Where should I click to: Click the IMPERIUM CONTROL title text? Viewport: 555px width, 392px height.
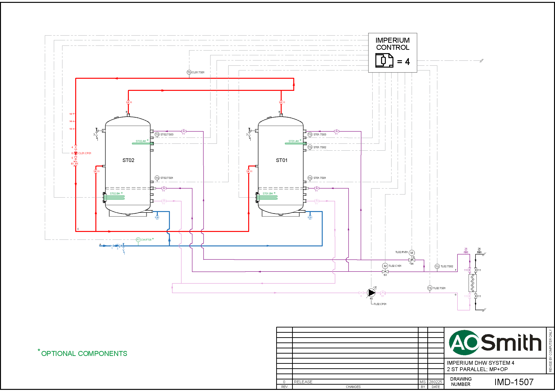pyautogui.click(x=392, y=44)
